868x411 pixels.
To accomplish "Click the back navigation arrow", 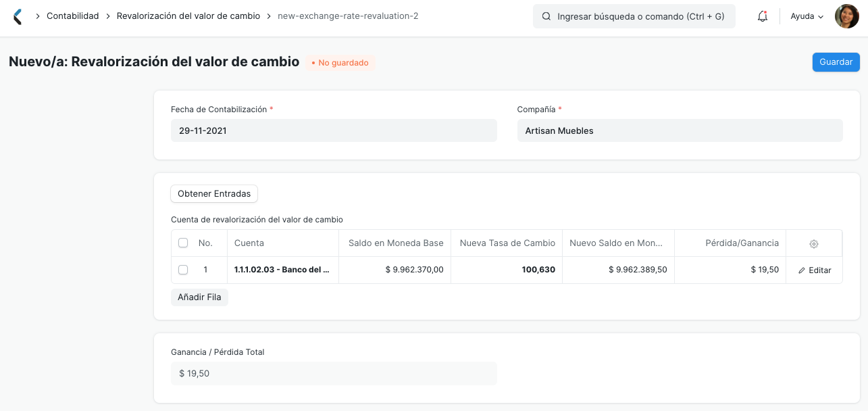I will pyautogui.click(x=17, y=16).
